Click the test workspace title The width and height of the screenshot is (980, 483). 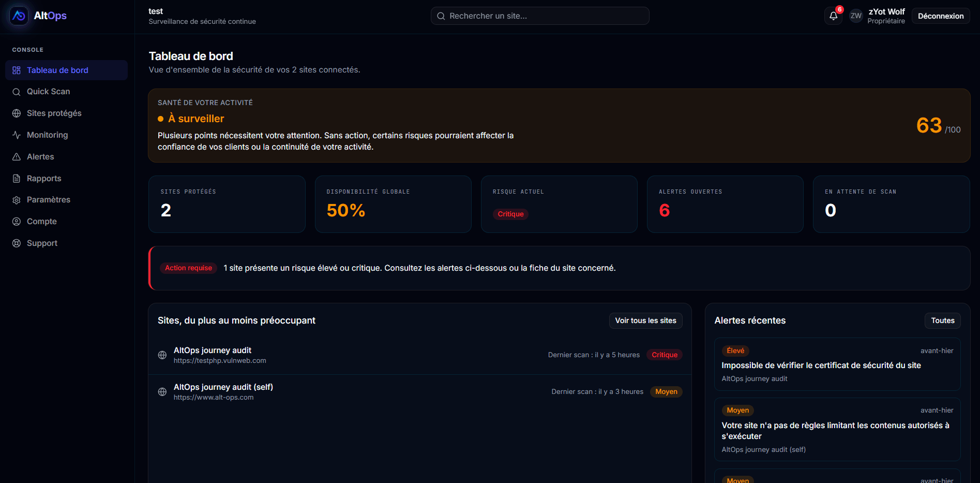click(156, 11)
